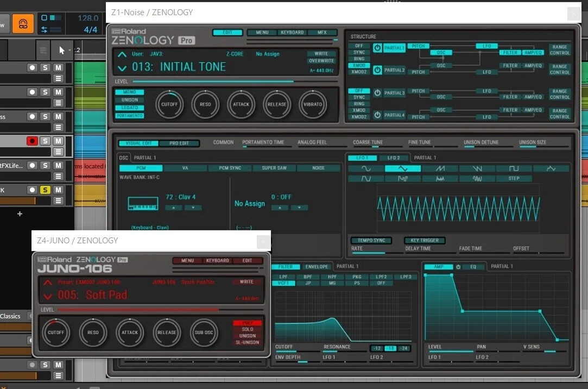588x389 pixels.
Task: Click the CUTOFF knob in ZENOLOGY Pro
Action: click(169, 104)
